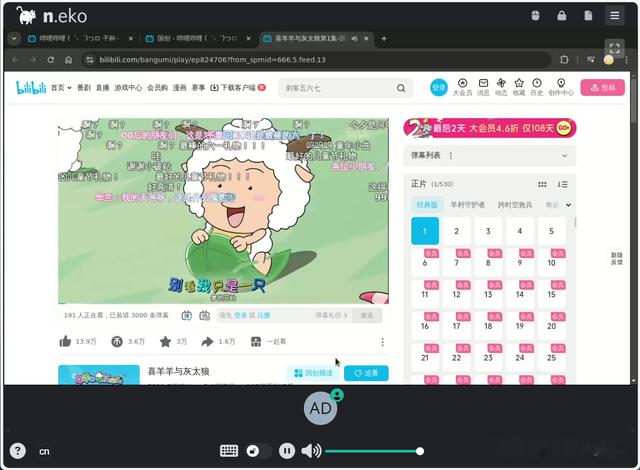640x470 pixels.
Task: Select the 跨时空救兵 season tab
Action: click(x=515, y=205)
